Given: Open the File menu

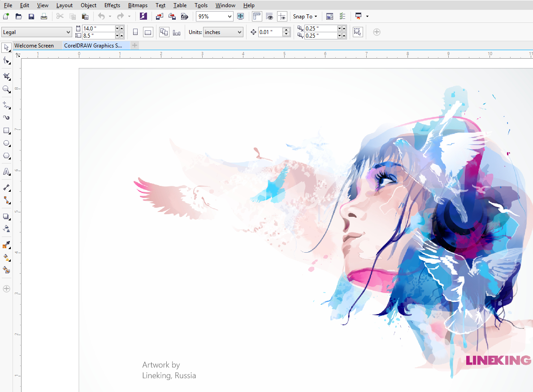Looking at the screenshot, I should tap(8, 5).
